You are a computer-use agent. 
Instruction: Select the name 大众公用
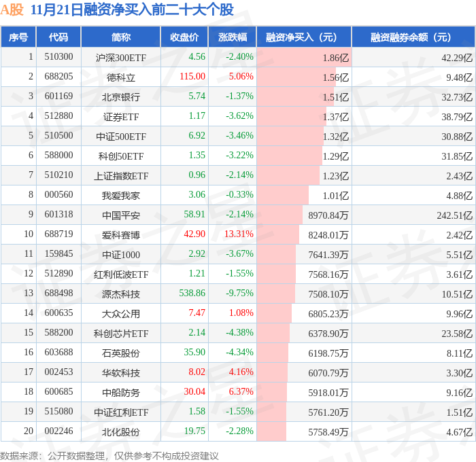121,314
